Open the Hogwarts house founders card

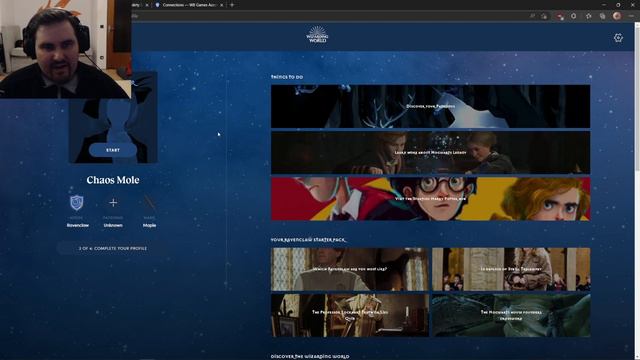(x=511, y=315)
